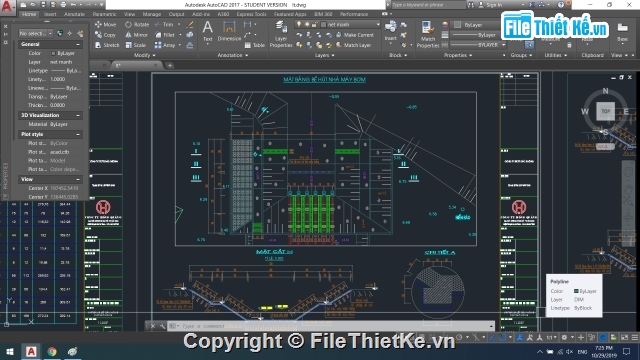Click Sign In button
640x360 pixels.
[x=490, y=5]
